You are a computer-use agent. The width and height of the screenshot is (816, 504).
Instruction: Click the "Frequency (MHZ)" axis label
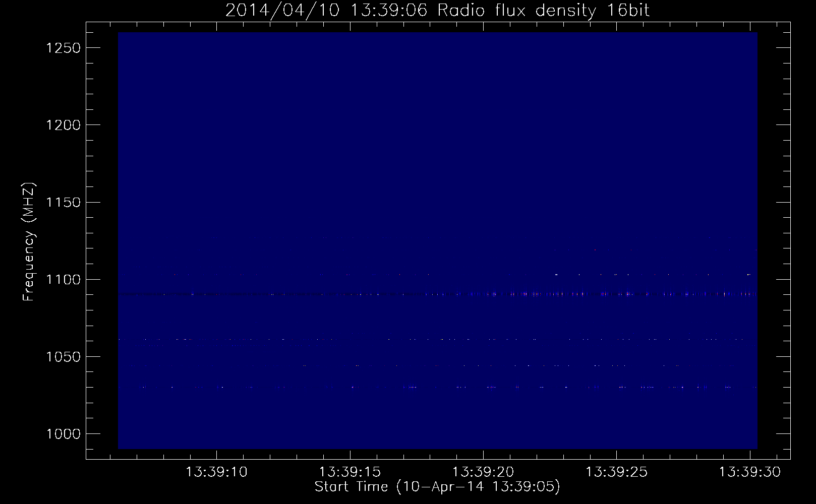[x=29, y=242]
